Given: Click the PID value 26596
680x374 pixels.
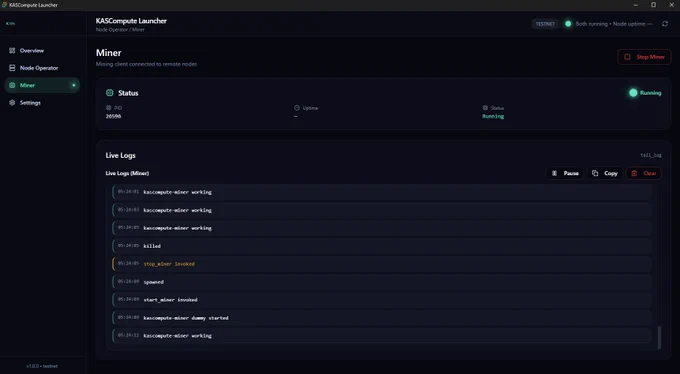Looking at the screenshot, I should click(x=113, y=116).
